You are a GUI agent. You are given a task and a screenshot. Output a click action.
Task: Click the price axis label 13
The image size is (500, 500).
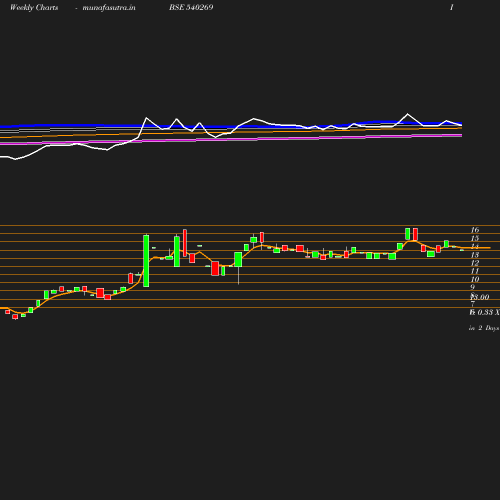tap(475, 255)
